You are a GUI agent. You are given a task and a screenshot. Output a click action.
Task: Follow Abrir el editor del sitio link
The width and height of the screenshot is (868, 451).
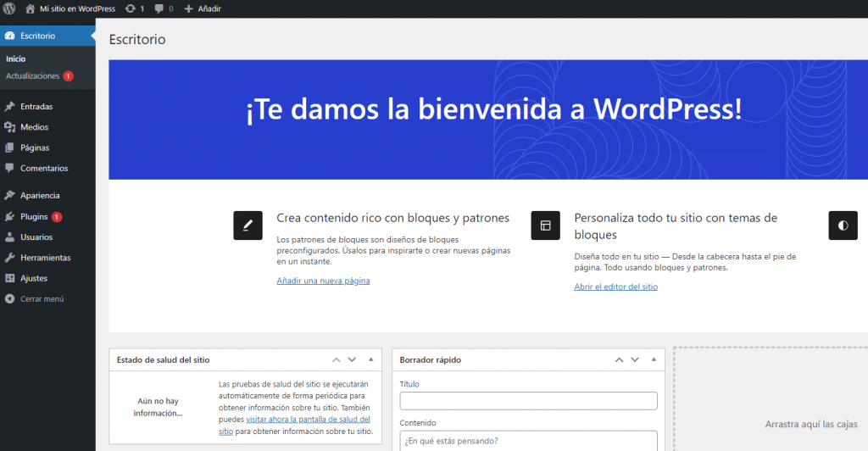click(615, 287)
